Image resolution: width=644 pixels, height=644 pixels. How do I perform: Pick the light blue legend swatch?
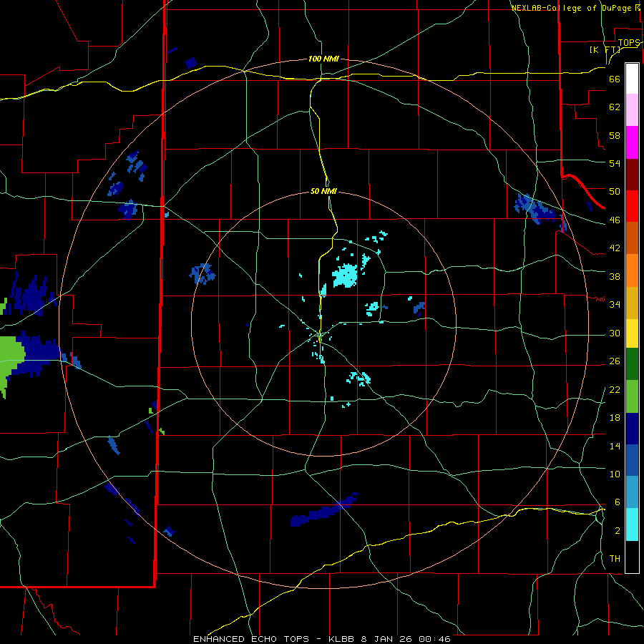pos(632,492)
